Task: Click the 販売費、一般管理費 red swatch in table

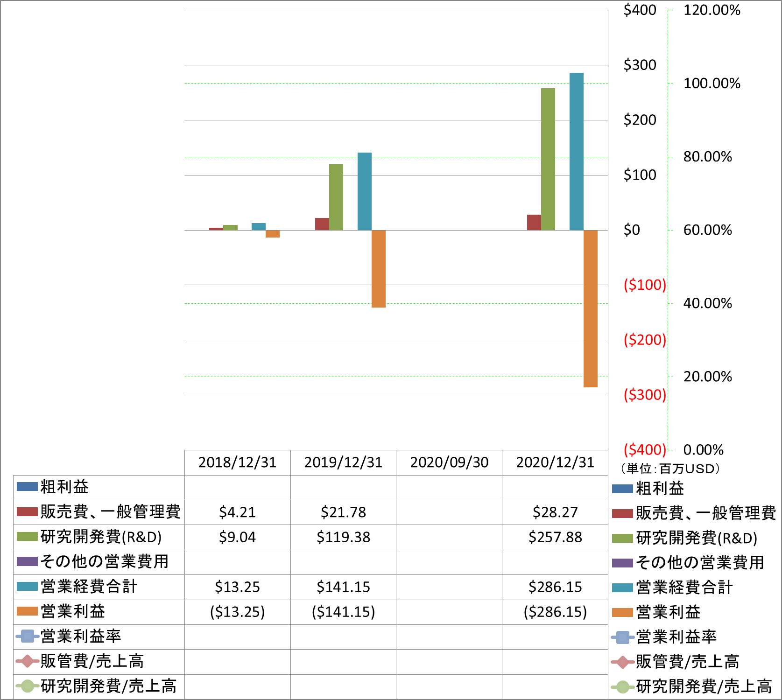Action: pyautogui.click(x=27, y=511)
